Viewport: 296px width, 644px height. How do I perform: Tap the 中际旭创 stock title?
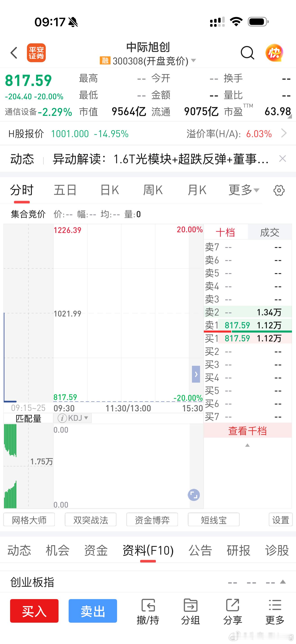point(148,47)
